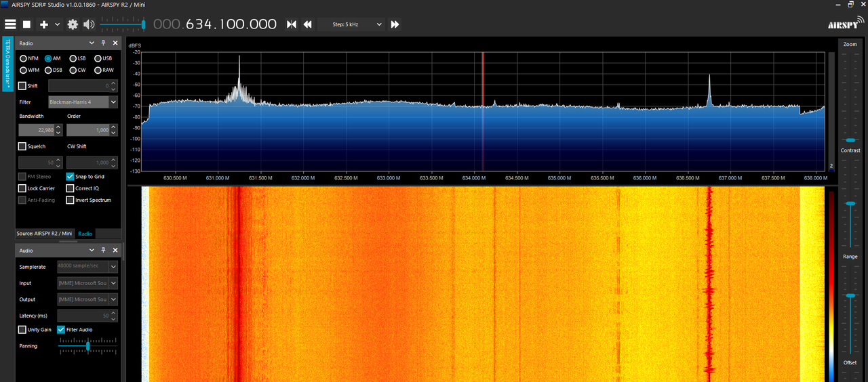
Task: Enable Unity Gain checkbox
Action: [22, 330]
